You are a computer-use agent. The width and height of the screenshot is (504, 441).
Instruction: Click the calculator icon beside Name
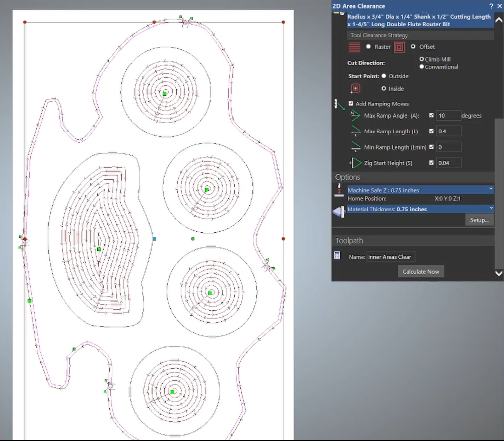click(337, 255)
